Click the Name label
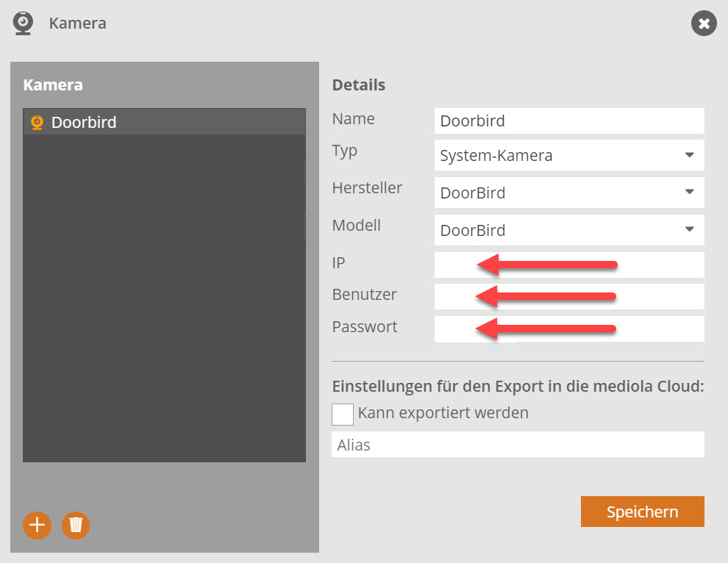Image resolution: width=728 pixels, height=563 pixels. [x=353, y=119]
